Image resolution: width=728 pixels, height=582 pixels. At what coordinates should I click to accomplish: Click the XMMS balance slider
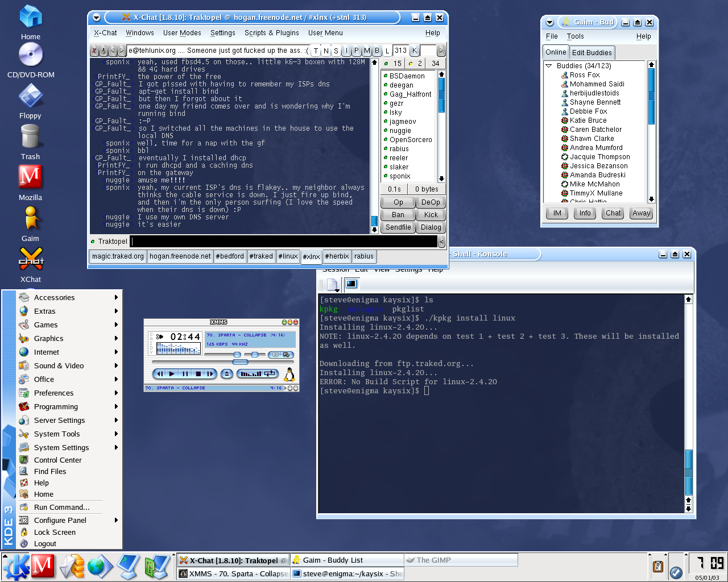(256, 355)
